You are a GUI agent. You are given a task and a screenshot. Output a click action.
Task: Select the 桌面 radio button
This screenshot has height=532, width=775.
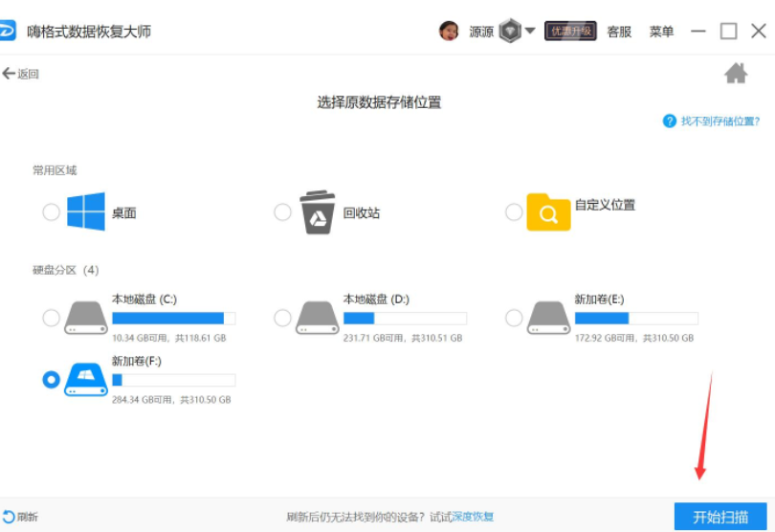(x=52, y=212)
